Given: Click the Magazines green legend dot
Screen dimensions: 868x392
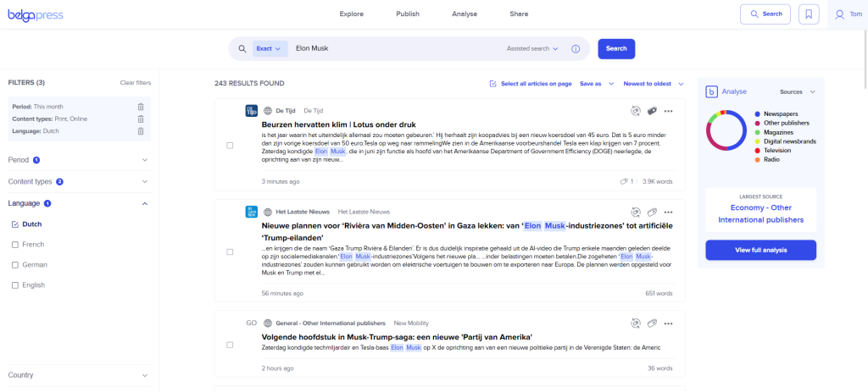Looking at the screenshot, I should (x=757, y=132).
